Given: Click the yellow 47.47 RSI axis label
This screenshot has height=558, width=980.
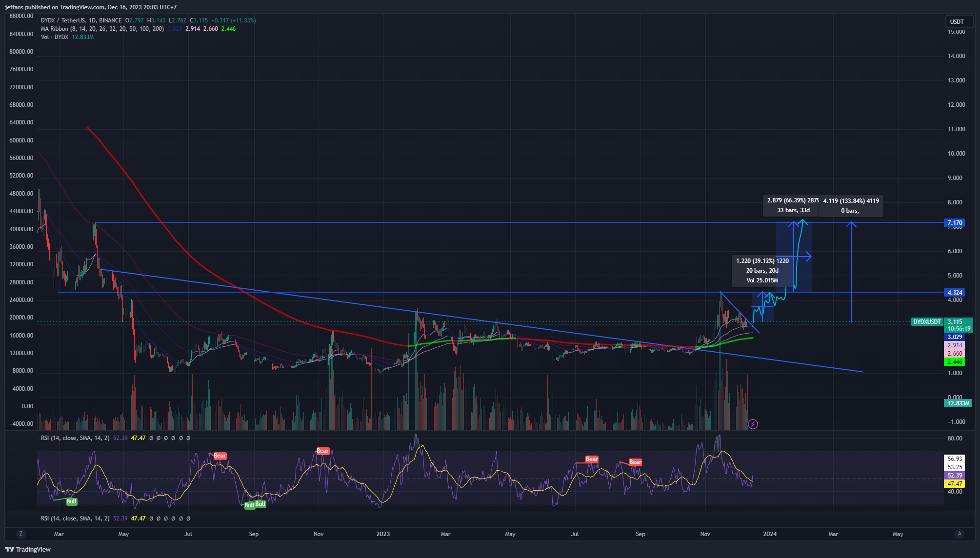Looking at the screenshot, I should click(x=955, y=484).
